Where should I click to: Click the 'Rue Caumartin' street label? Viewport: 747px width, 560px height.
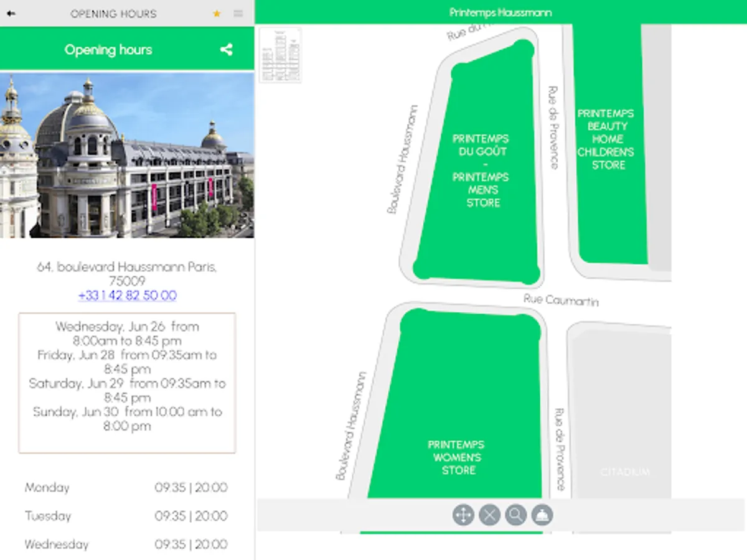(x=561, y=300)
